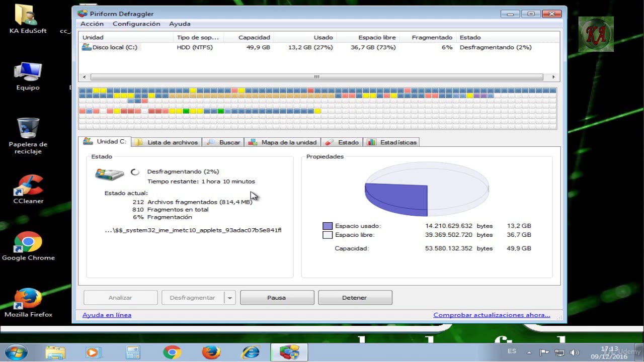Open the Action Center flag icon
Viewport: 644px width, 362px height.
coord(544,352)
